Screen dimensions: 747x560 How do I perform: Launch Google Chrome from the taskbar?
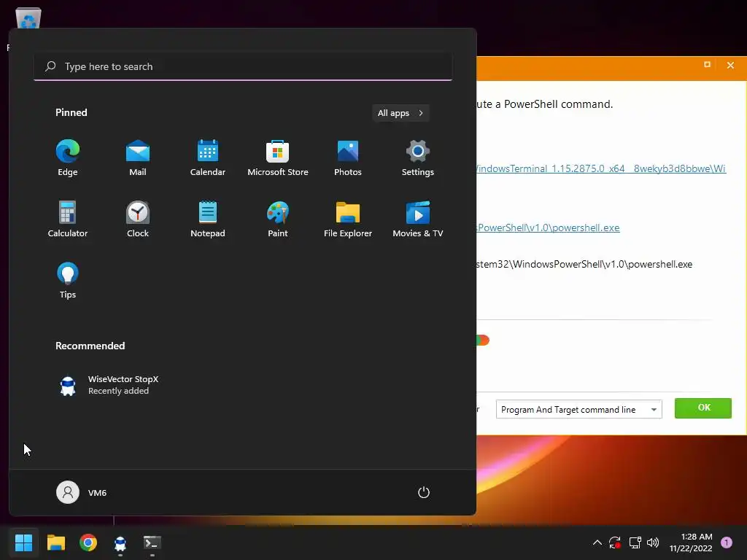click(88, 542)
